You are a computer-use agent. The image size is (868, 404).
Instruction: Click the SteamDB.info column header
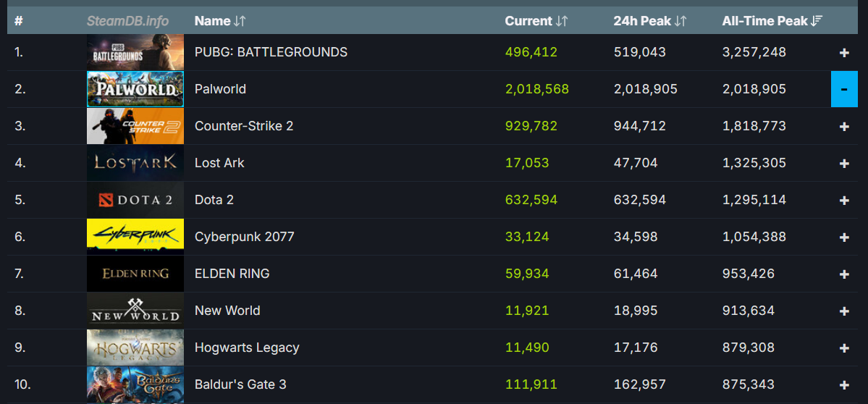tap(128, 21)
